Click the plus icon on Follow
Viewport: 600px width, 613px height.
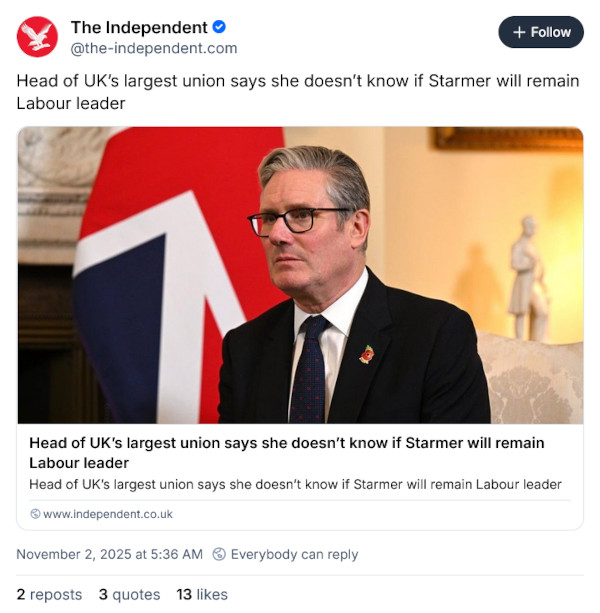pos(519,32)
